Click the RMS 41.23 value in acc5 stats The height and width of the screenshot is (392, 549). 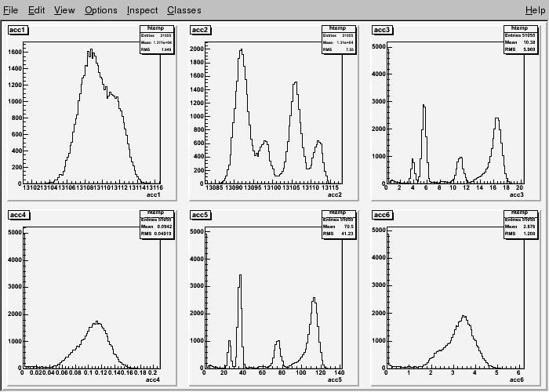(347, 234)
